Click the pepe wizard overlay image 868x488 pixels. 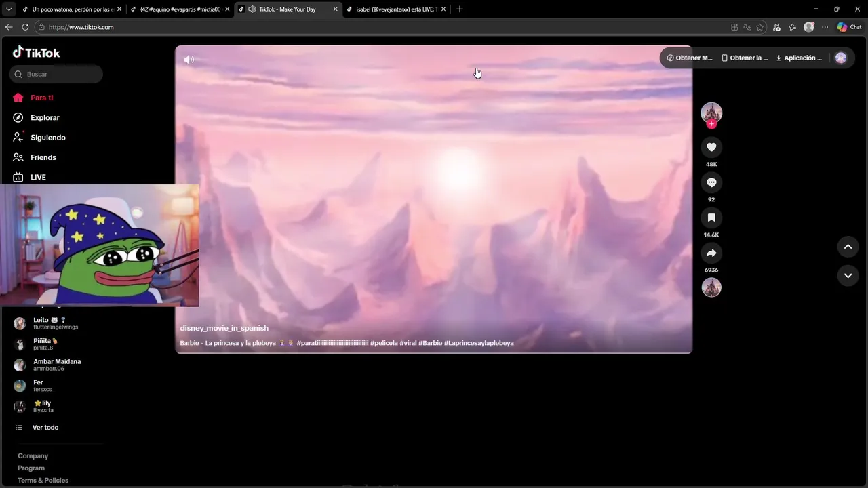point(99,245)
